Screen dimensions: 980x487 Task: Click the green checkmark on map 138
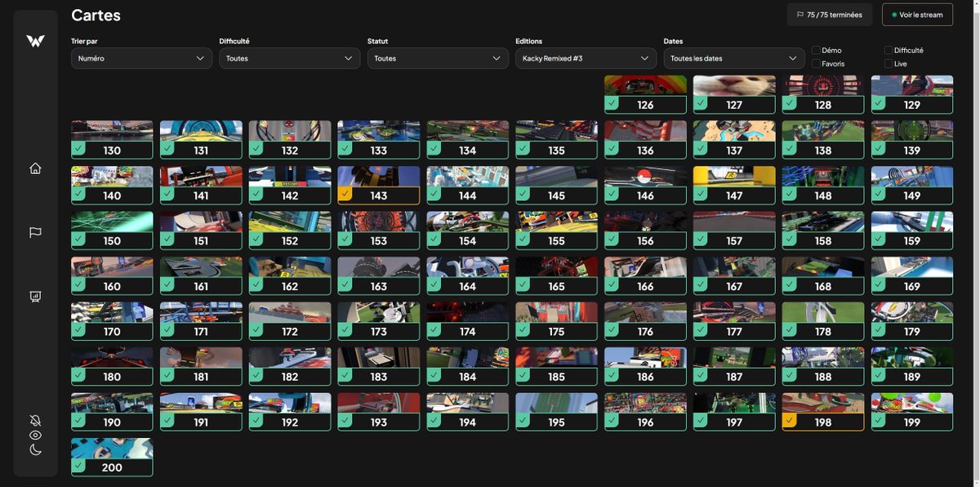tap(790, 150)
